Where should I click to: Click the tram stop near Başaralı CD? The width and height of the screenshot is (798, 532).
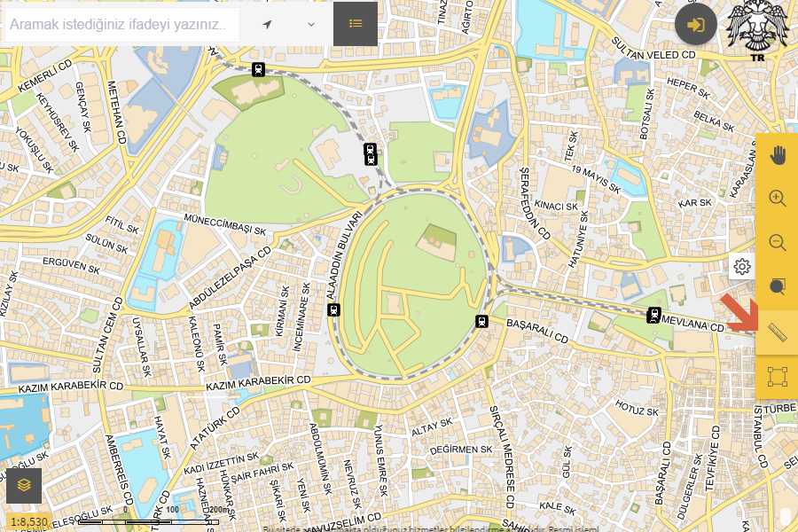482,321
